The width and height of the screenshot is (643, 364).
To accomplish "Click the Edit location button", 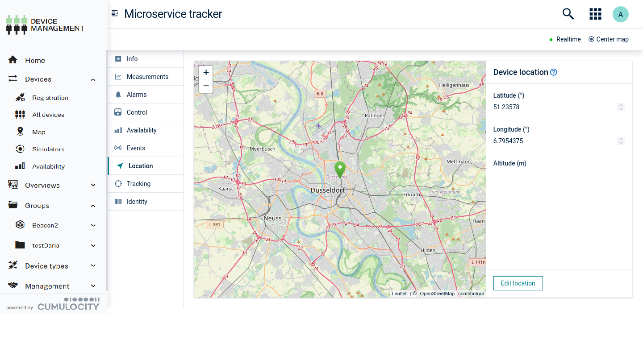I will [518, 283].
